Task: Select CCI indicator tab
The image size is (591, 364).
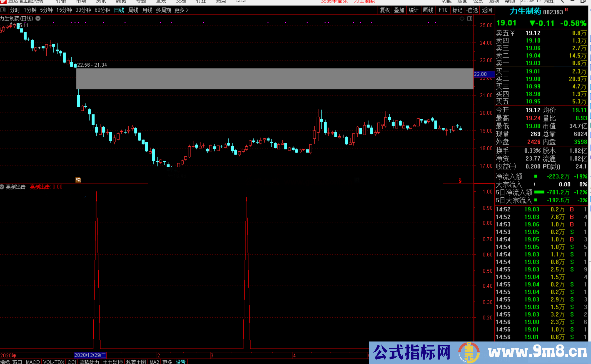Action: 72,361
